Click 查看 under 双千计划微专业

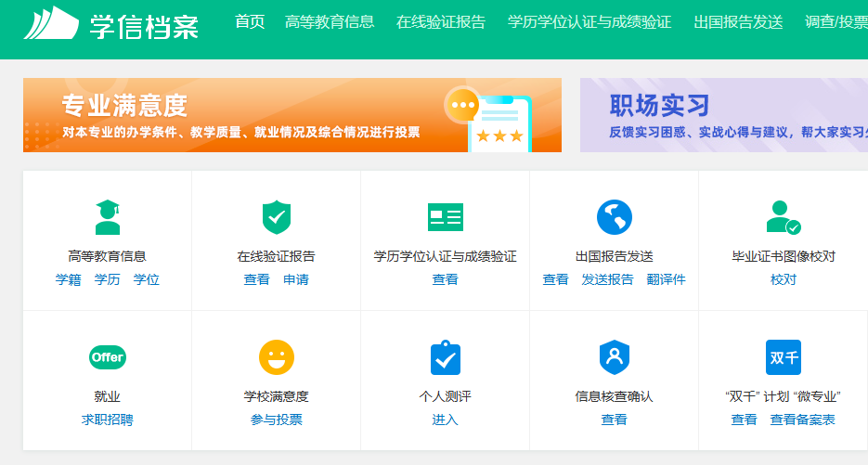744,420
